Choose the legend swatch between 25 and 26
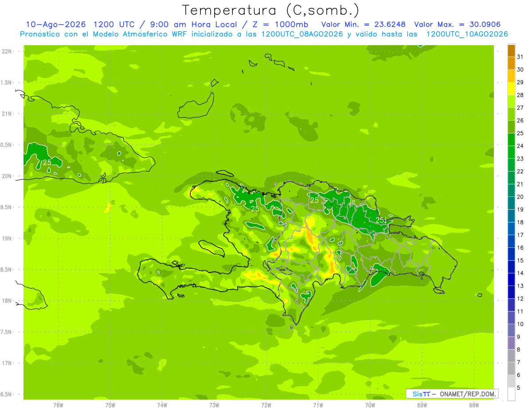Viewport: 532px width, 411px height. [x=511, y=127]
